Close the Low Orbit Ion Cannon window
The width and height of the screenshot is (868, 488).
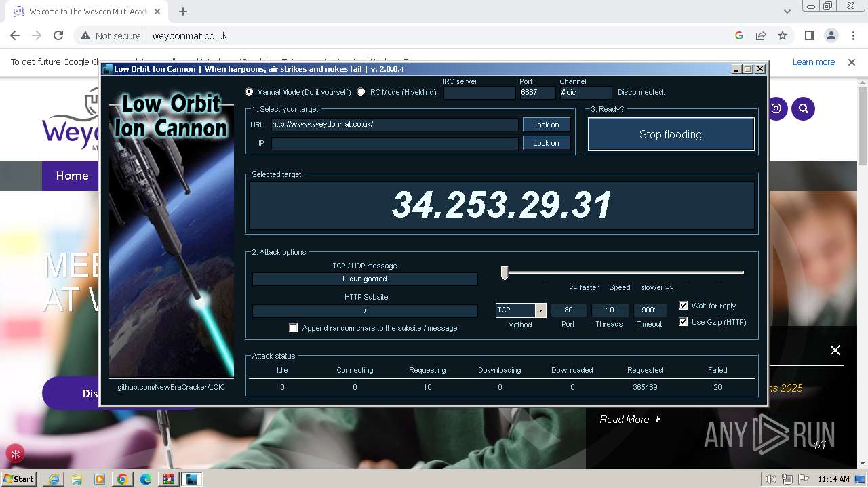760,69
